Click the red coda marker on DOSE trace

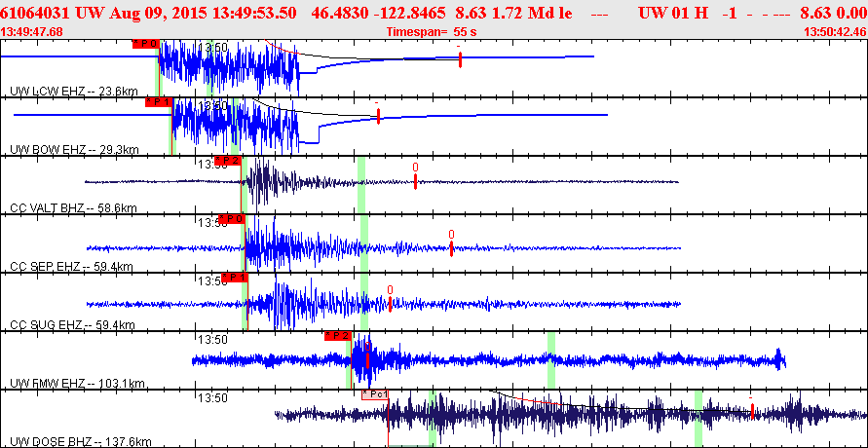pos(752,410)
